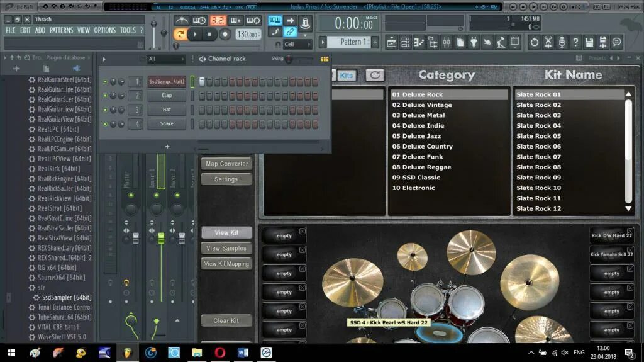
Task: Enable step editing arrow icon
Action: pos(290,20)
